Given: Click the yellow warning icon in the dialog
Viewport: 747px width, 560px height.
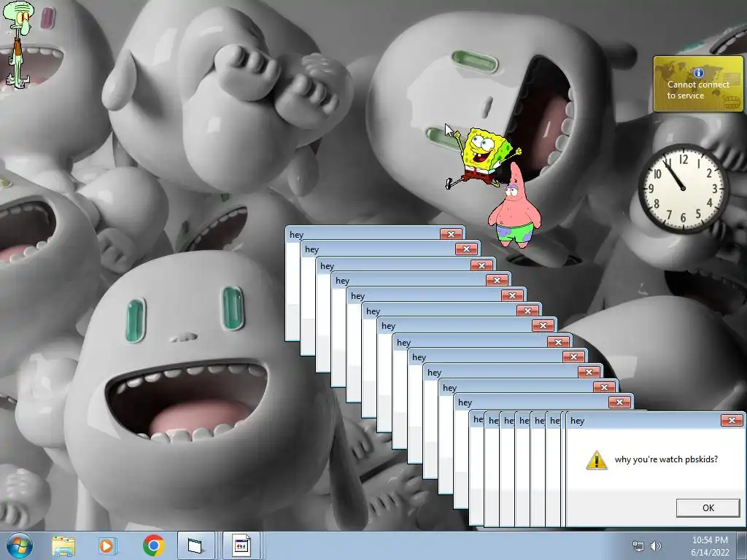Looking at the screenshot, I should click(597, 460).
